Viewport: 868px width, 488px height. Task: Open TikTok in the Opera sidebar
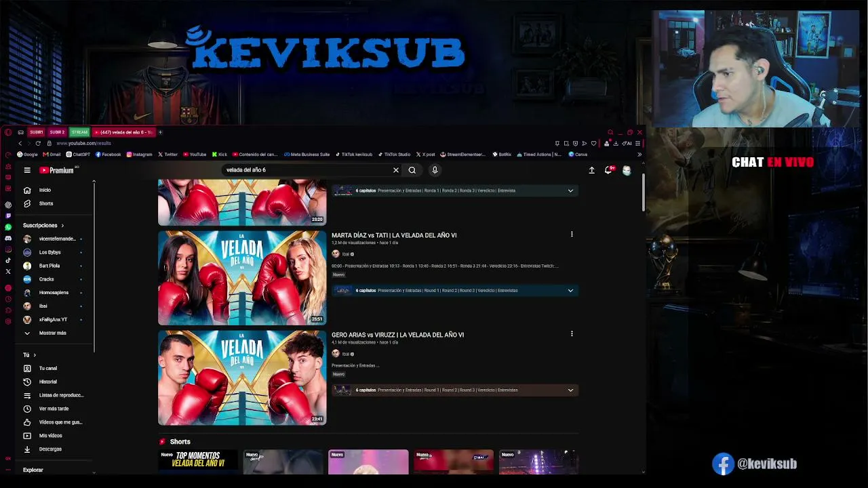(8, 260)
